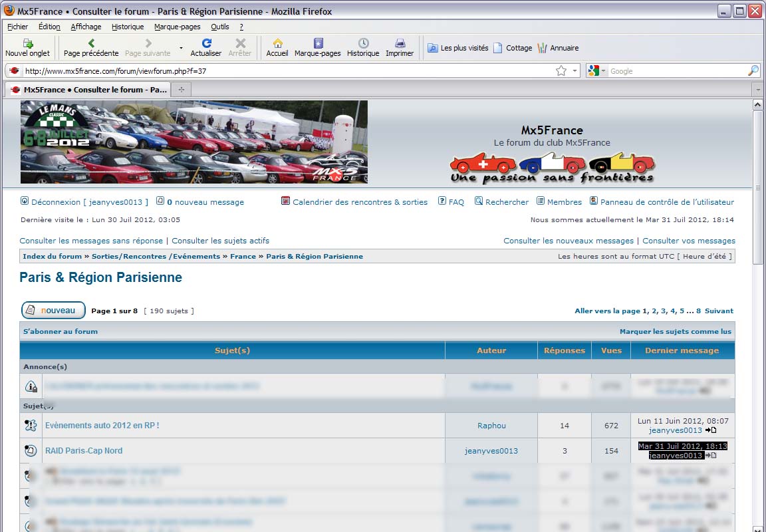This screenshot has width=766, height=532.
Task: Open Les plus visités bookmark folder
Action: click(457, 48)
